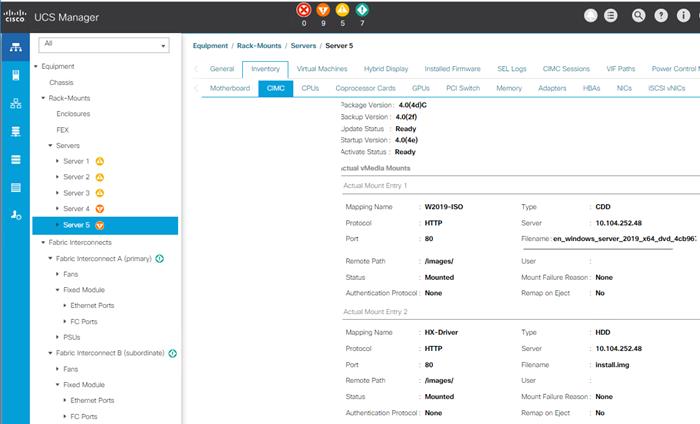Screen dimensions: 700x424
Task: Select Ethernet Ports under Fabric Interconnect B
Action: (92, 400)
